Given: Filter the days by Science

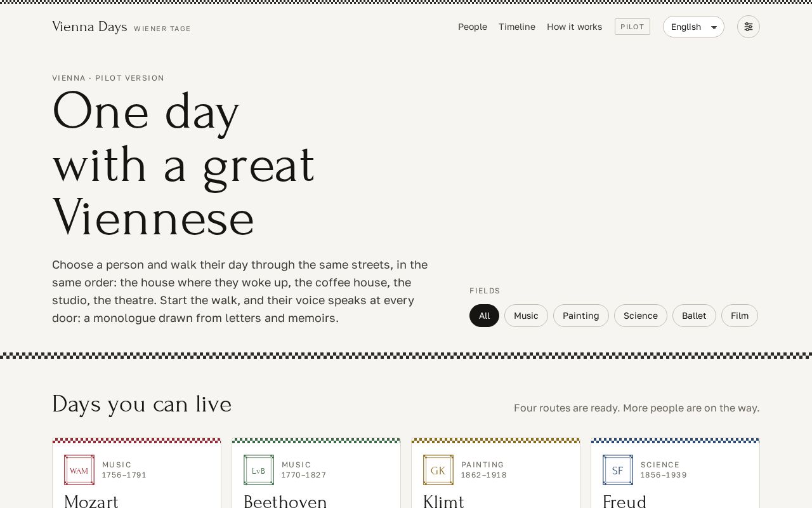Looking at the screenshot, I should click(x=640, y=316).
